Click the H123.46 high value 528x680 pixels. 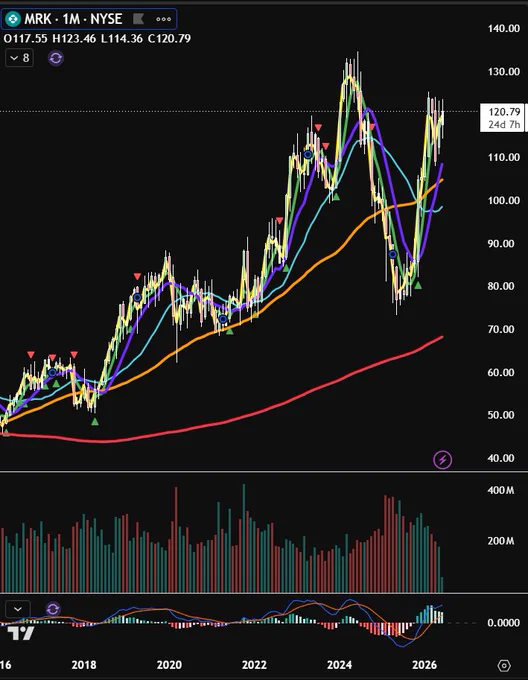74,39
